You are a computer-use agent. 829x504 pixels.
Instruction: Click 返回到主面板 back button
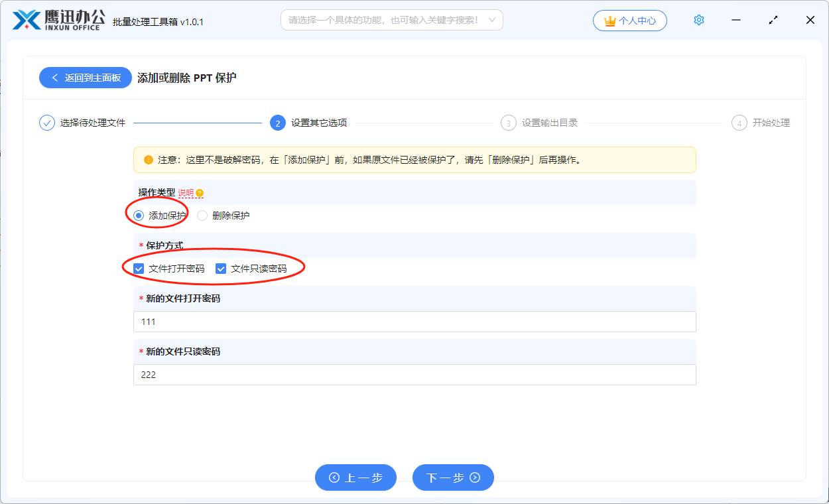pos(86,78)
